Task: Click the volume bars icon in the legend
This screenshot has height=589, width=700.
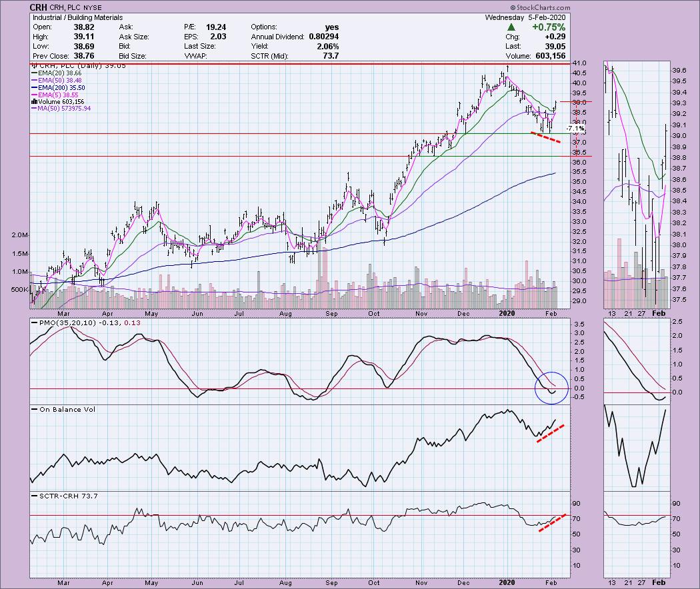Action: (34, 102)
